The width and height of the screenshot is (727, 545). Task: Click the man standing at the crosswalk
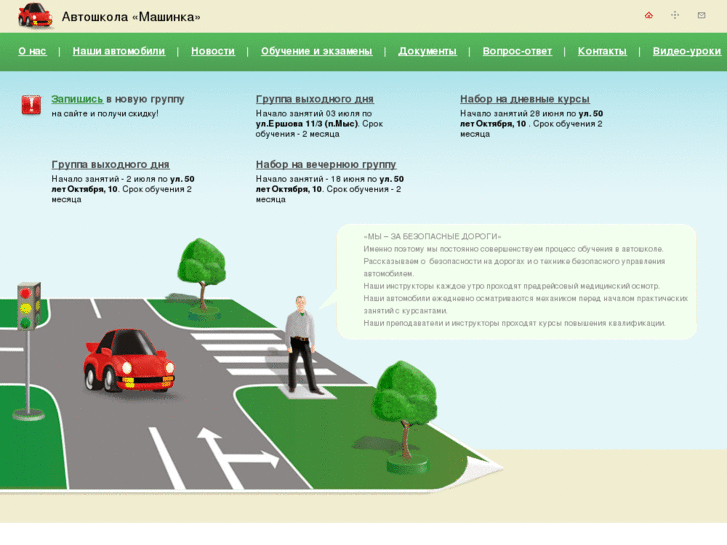click(301, 345)
